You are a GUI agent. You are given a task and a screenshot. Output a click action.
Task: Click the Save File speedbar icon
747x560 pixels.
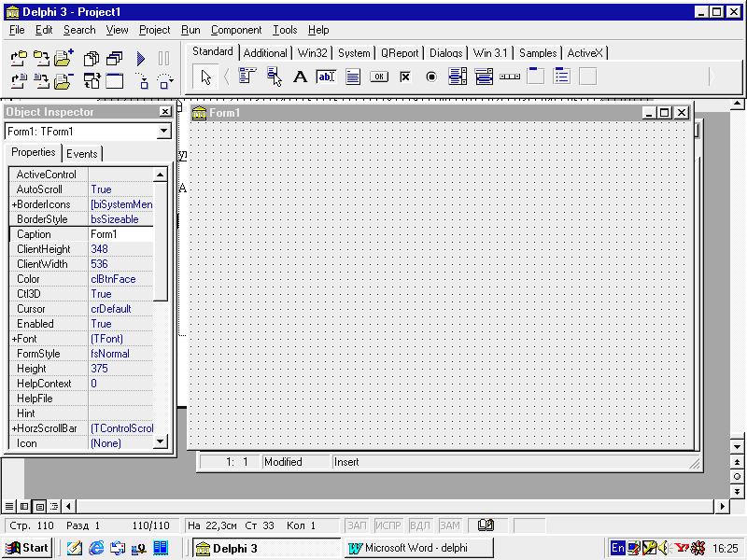[x=41, y=81]
